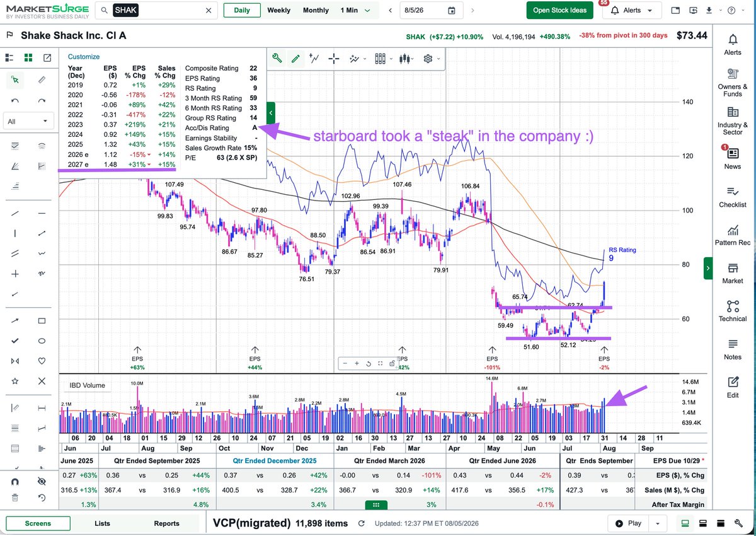The image size is (756, 536).
Task: Click the SHAK symbol search input
Action: [157, 11]
